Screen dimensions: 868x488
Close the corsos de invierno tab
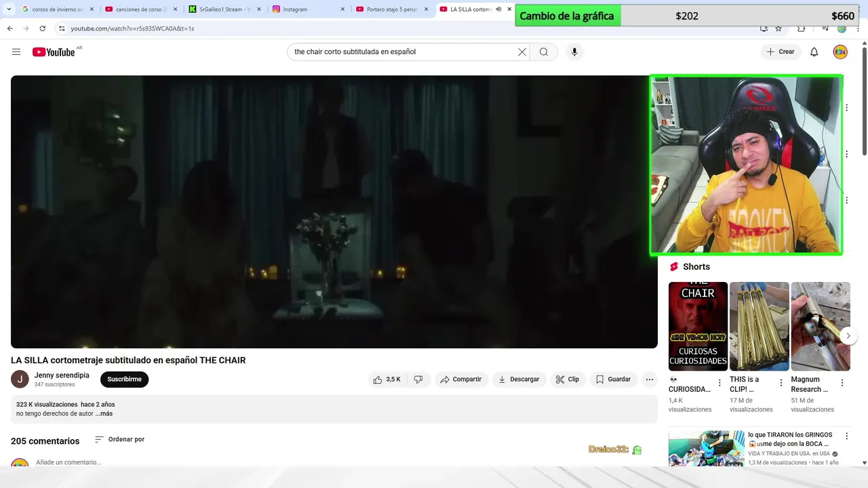point(90,9)
